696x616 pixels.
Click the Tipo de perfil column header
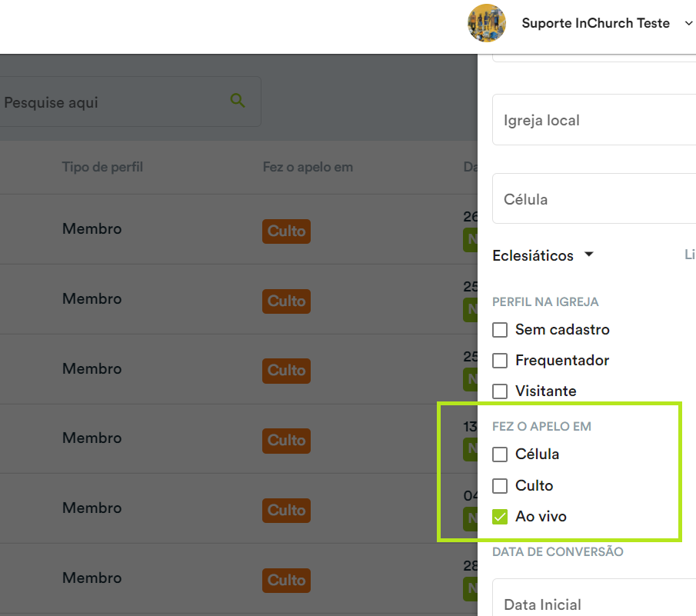[x=102, y=167]
